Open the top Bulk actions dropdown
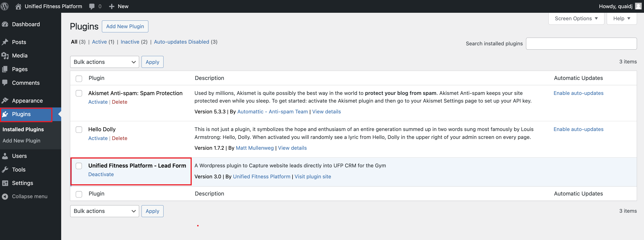644x240 pixels. point(105,62)
